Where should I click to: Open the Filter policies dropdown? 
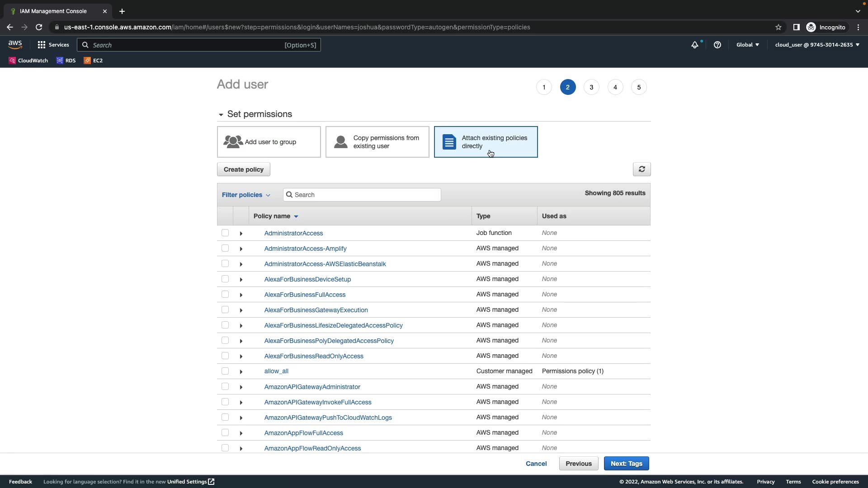[246, 195]
